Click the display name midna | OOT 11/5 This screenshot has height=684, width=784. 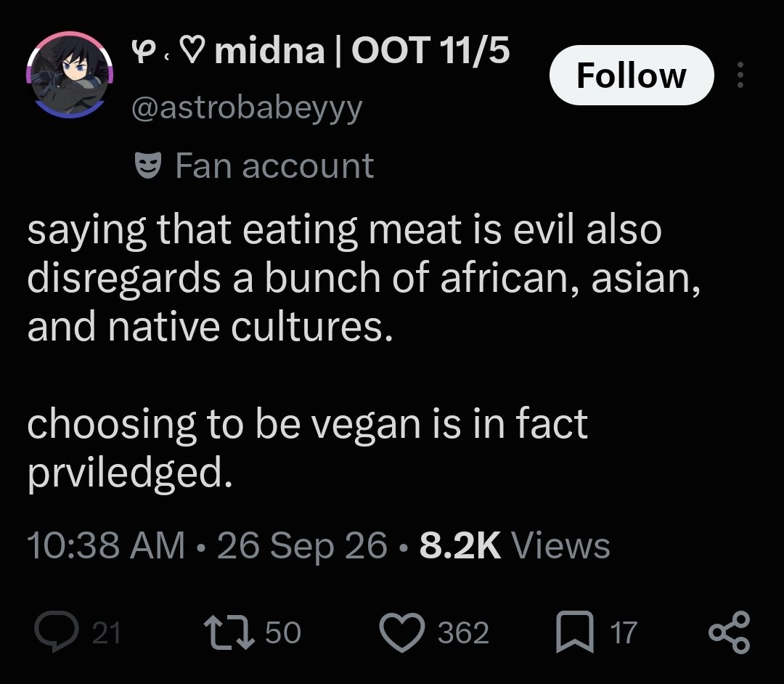[320, 51]
